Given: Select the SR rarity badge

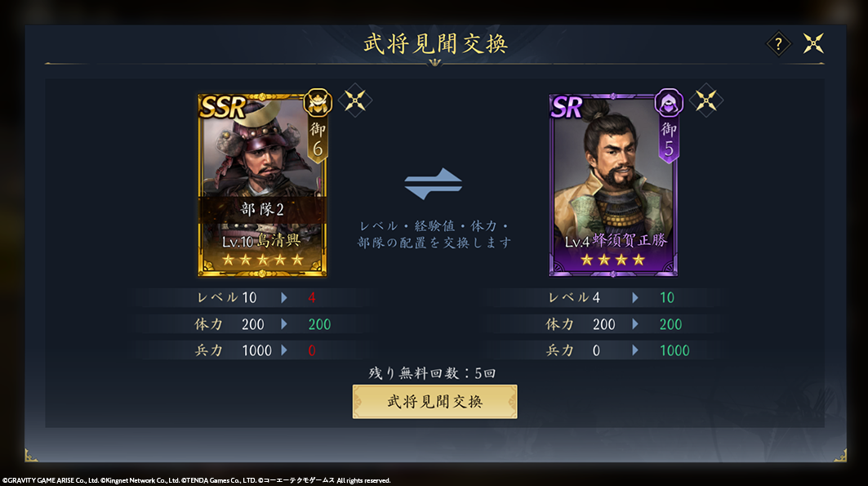Looking at the screenshot, I should tap(567, 107).
